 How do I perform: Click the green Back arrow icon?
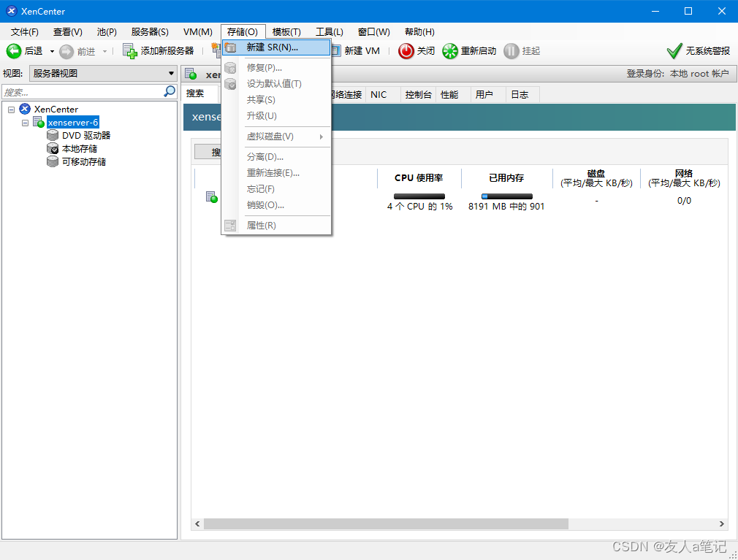pos(14,51)
